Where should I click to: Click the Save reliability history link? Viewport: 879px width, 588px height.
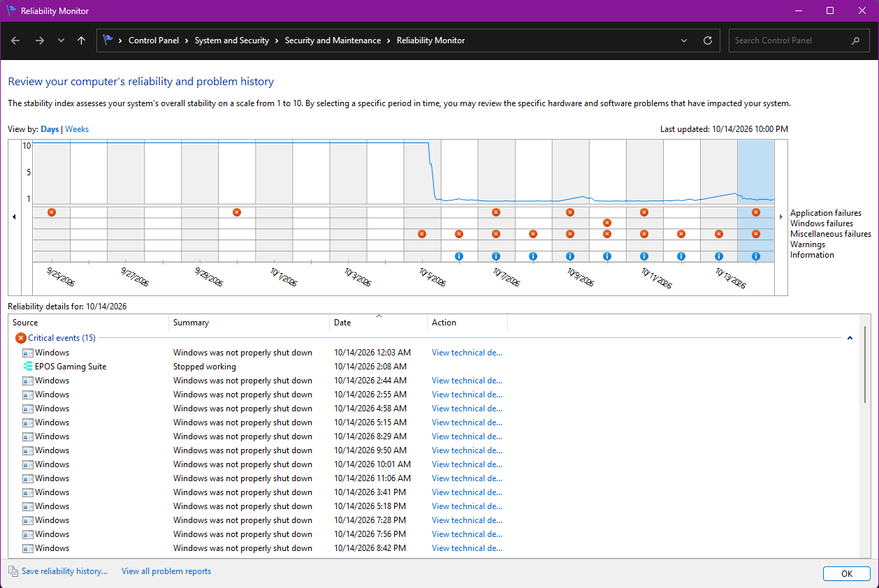tap(64, 571)
